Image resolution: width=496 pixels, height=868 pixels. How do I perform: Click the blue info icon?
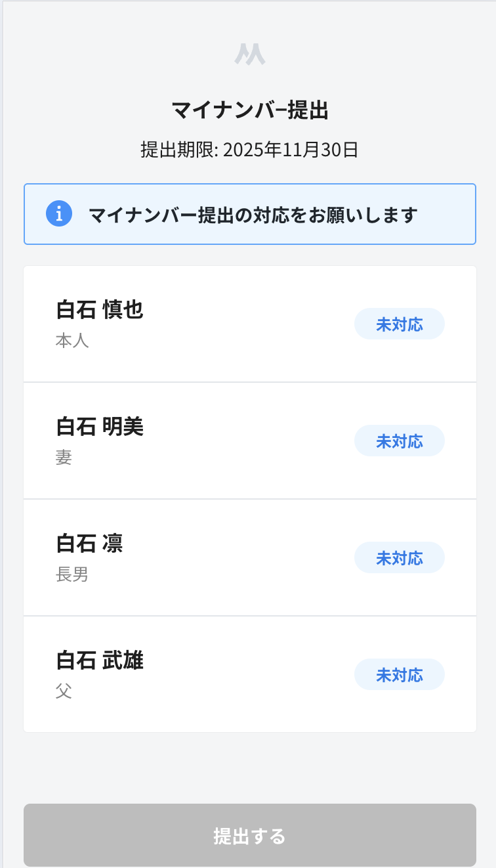[x=59, y=214]
